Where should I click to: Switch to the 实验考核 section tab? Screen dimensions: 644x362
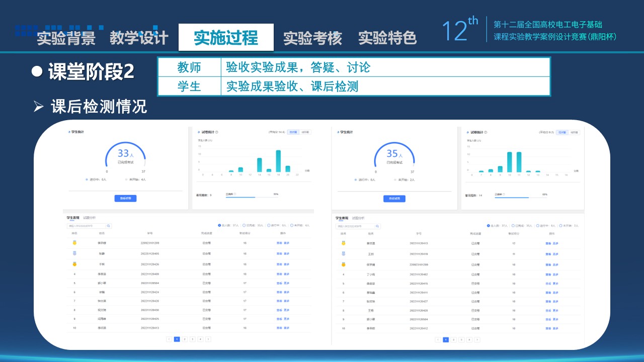pyautogui.click(x=312, y=38)
